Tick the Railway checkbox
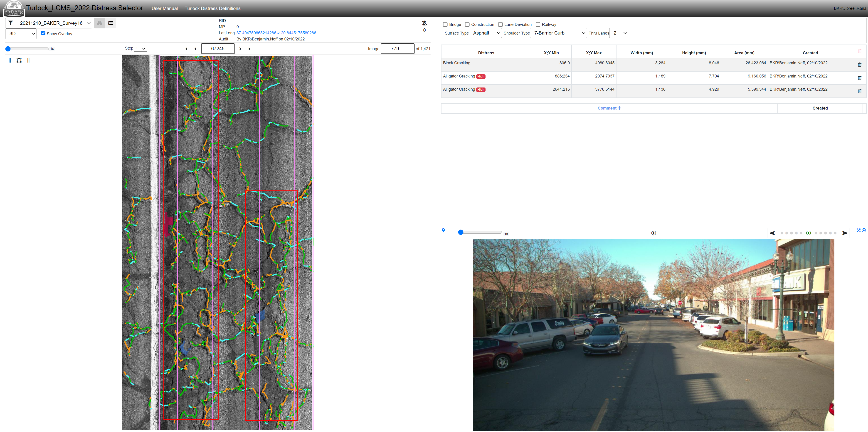The height and width of the screenshot is (432, 868). click(x=538, y=25)
